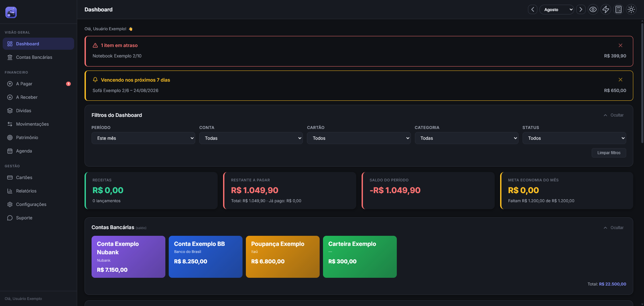This screenshot has height=306, width=644.
Task: Select the Poupança Exemplo card
Action: (x=283, y=257)
